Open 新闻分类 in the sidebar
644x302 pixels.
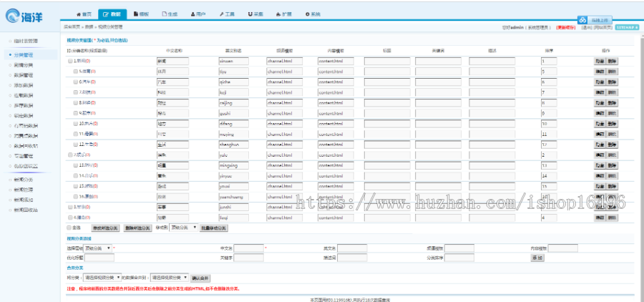point(23,180)
